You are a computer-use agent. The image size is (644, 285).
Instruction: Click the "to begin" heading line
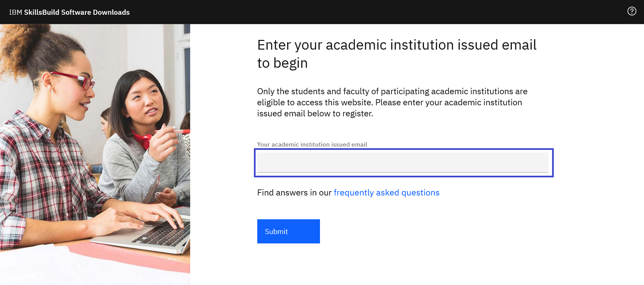[282, 63]
